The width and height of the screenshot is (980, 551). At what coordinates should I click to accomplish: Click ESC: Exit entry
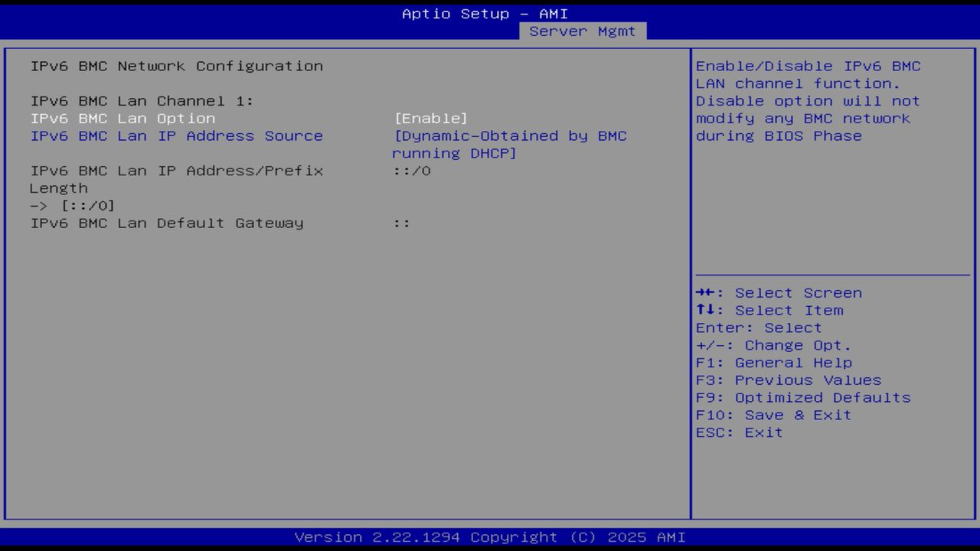739,432
